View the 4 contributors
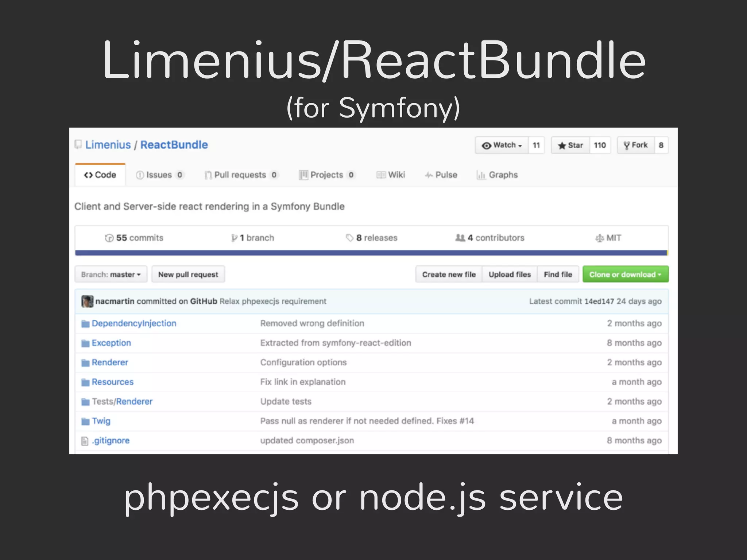The width and height of the screenshot is (747, 560). (x=490, y=238)
